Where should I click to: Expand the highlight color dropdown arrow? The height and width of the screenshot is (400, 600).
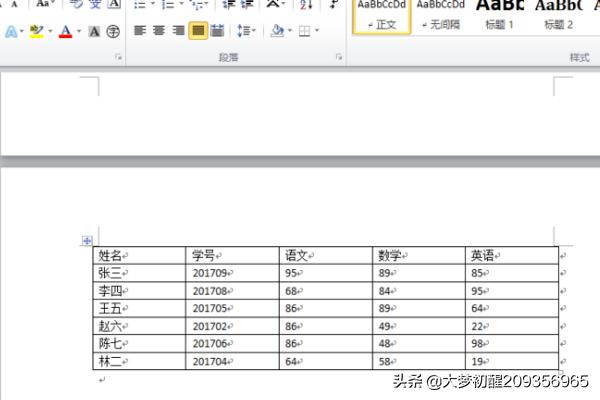(x=50, y=31)
